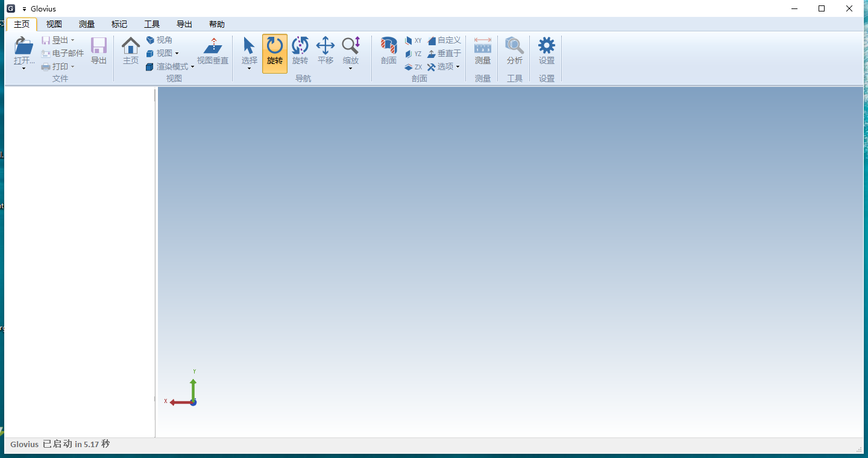Click the Home view (主页) house icon
Viewport: 868px width, 458px height.
131,46
